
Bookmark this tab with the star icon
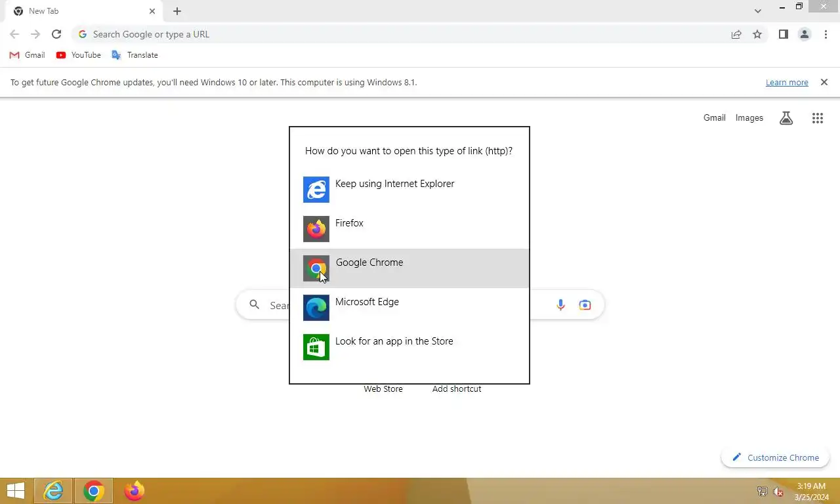coord(757,34)
